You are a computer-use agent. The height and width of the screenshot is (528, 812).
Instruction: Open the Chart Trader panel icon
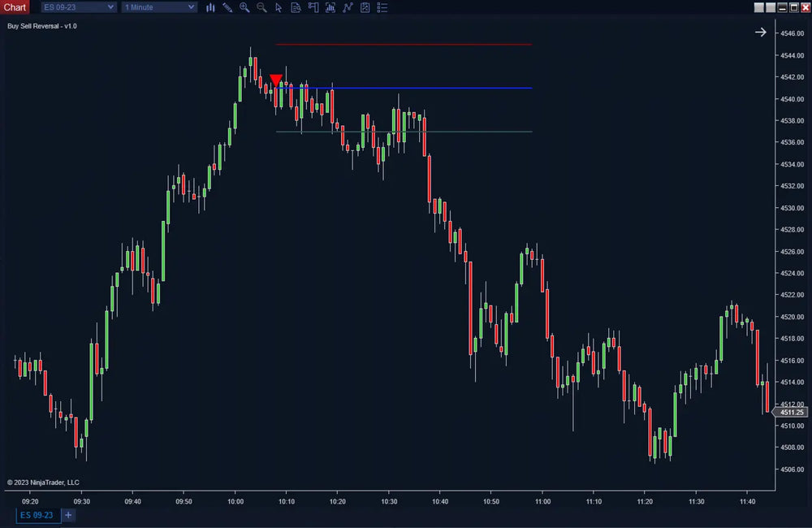click(313, 7)
